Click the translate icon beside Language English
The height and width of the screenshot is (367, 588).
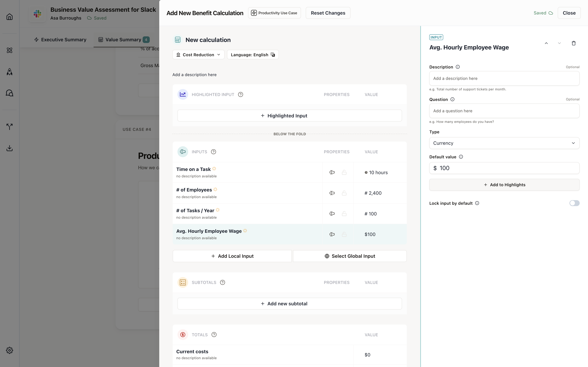point(273,55)
